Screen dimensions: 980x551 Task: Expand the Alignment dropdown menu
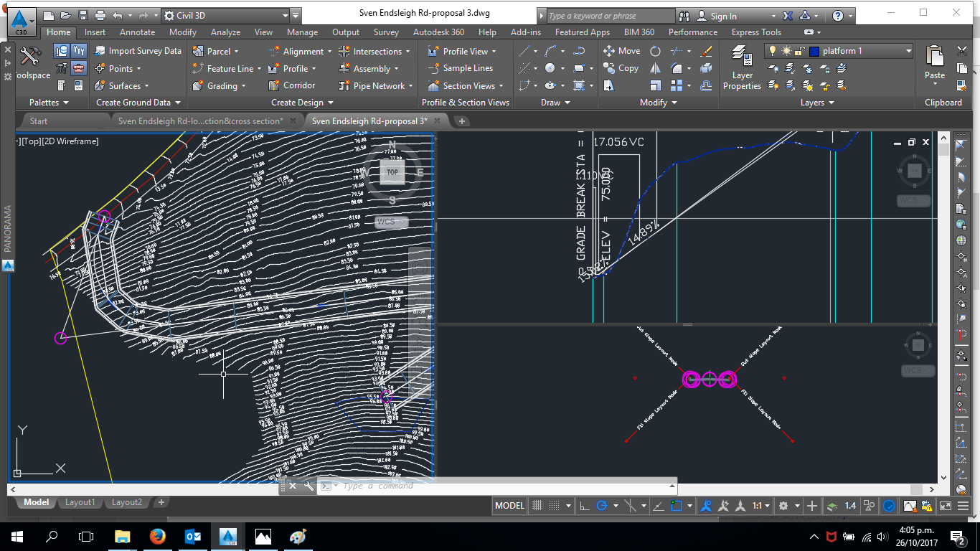coord(329,52)
